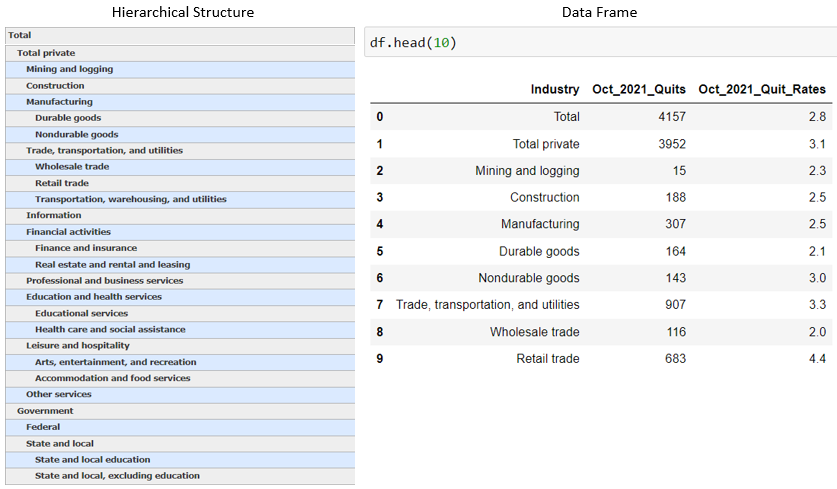Click the Industry column header
This screenshot has width=837, height=489.
point(555,89)
